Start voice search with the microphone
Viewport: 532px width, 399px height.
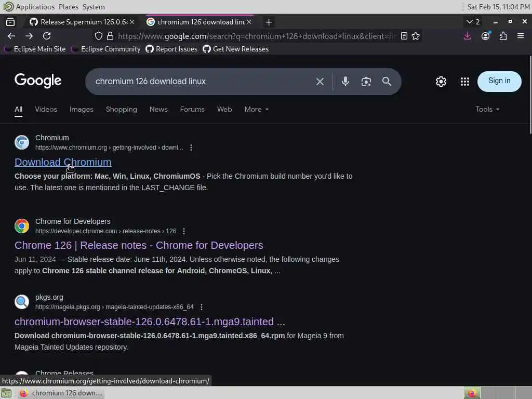[x=345, y=82]
